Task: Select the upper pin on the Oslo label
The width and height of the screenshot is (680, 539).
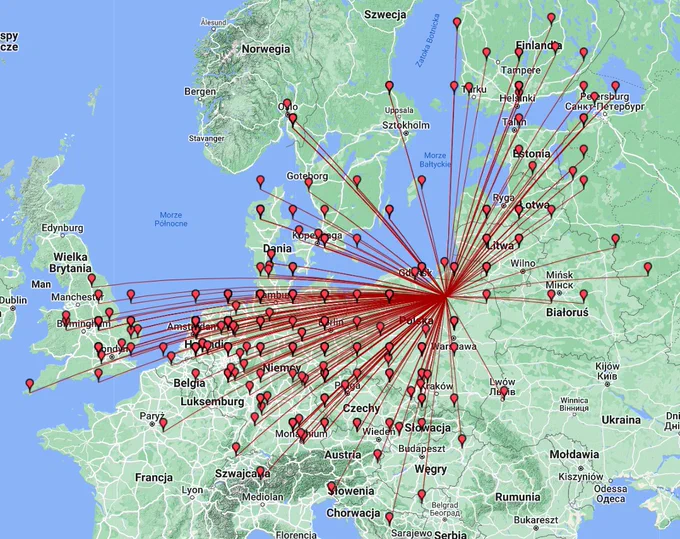Action: pyautogui.click(x=287, y=104)
